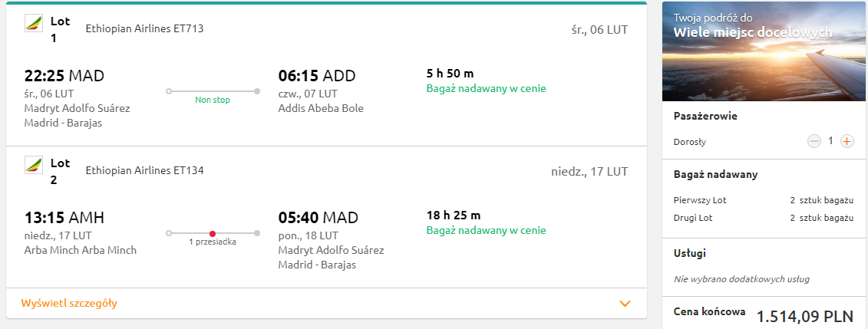
Task: Click the 13:15 AMH departure time
Action: (x=64, y=217)
